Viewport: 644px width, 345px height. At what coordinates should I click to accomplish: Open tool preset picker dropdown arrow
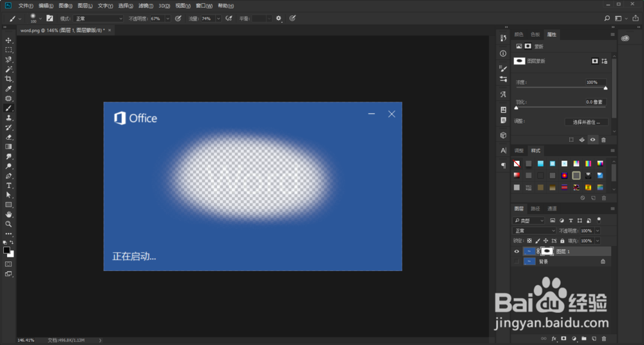[x=20, y=19]
